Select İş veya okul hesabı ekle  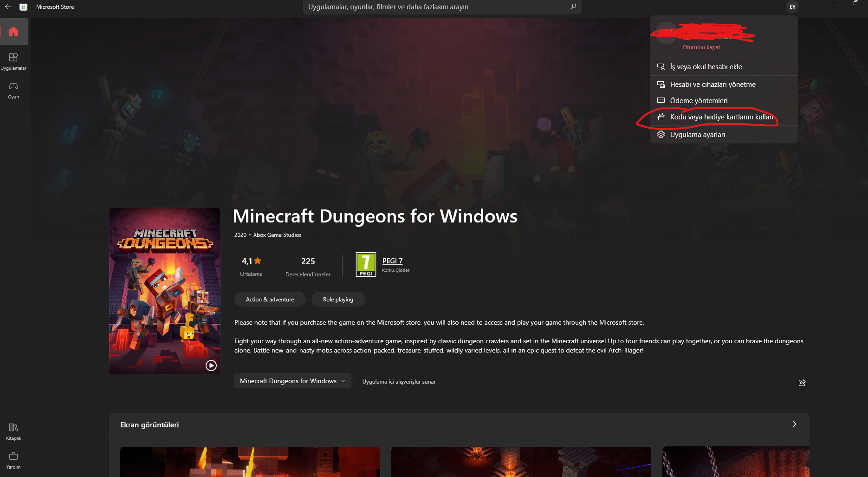(724, 67)
